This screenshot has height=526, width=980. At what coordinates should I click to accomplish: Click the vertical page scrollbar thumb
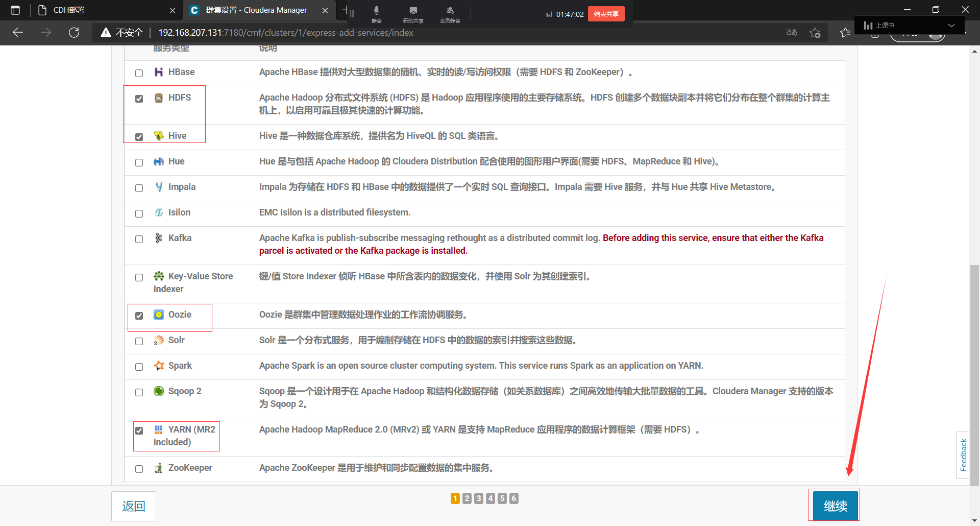[975, 375]
